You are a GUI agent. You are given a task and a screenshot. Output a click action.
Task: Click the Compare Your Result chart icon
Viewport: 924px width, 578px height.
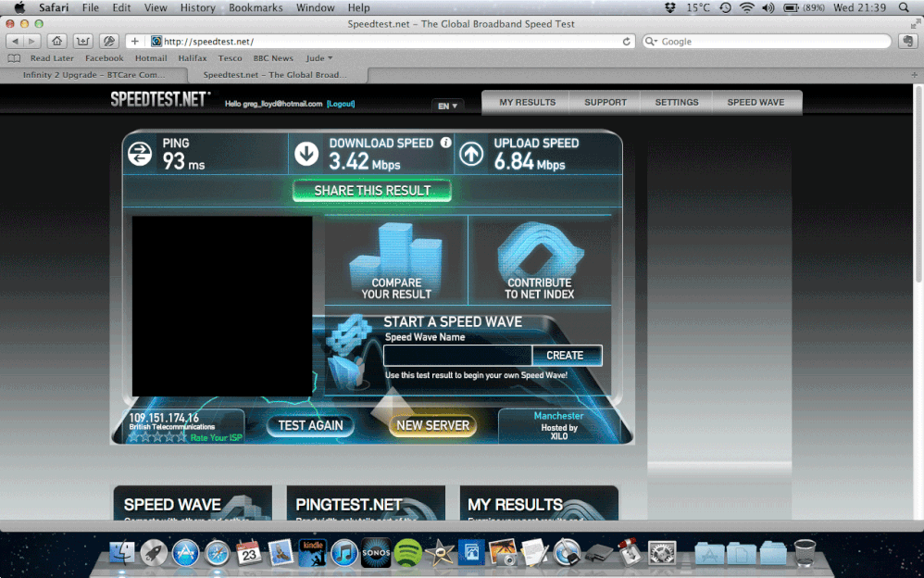pyautogui.click(x=396, y=260)
